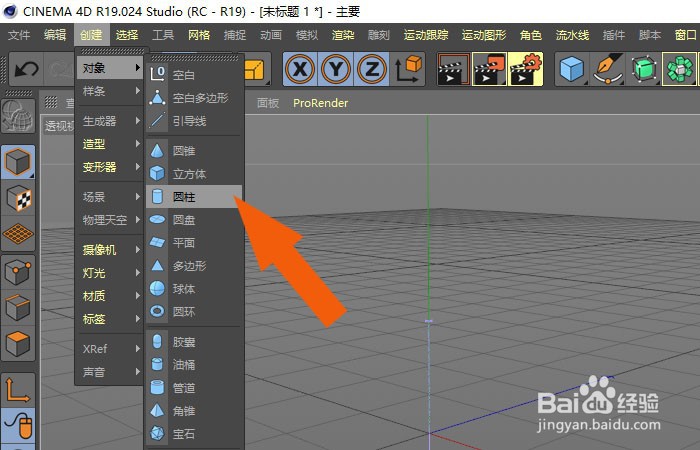Create a 管道 tube object

pyautogui.click(x=194, y=388)
